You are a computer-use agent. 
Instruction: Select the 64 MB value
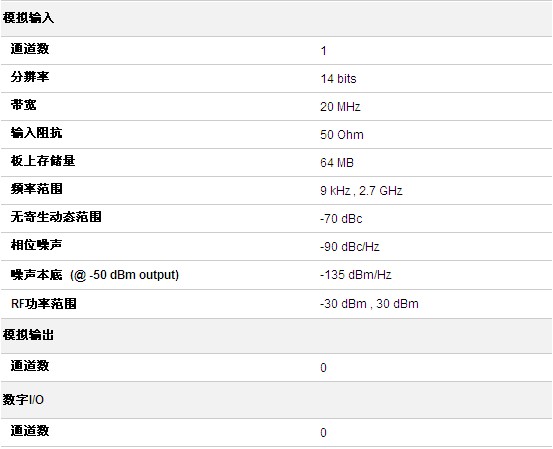[337, 163]
